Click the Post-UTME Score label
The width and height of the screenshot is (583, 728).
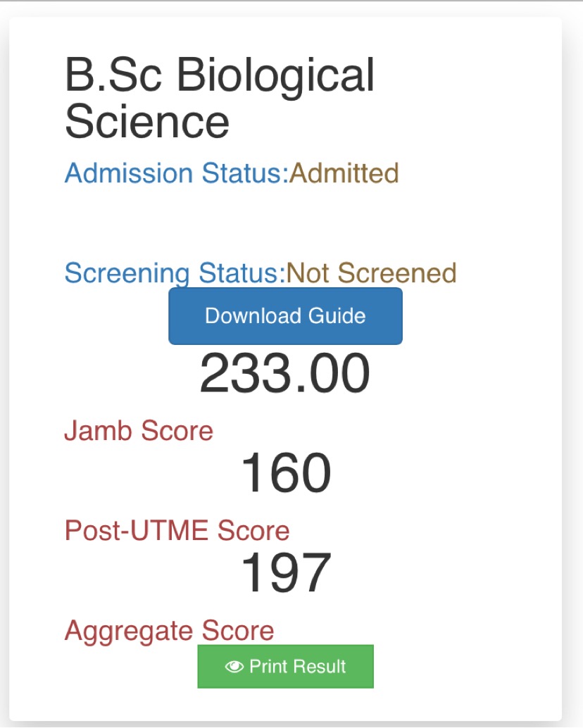(177, 530)
